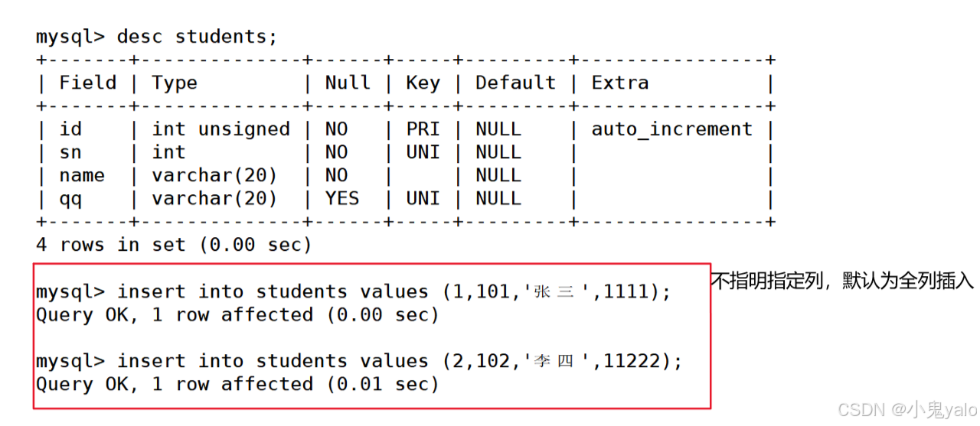Click the 'Key' column header
This screenshot has height=426, width=980.
[423, 83]
